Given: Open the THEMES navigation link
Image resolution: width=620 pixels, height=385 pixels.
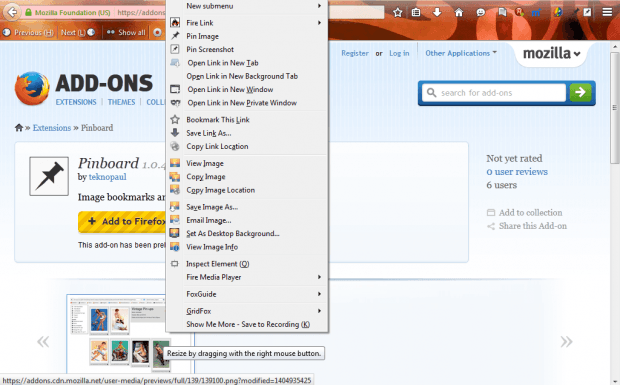Looking at the screenshot, I should tap(121, 102).
